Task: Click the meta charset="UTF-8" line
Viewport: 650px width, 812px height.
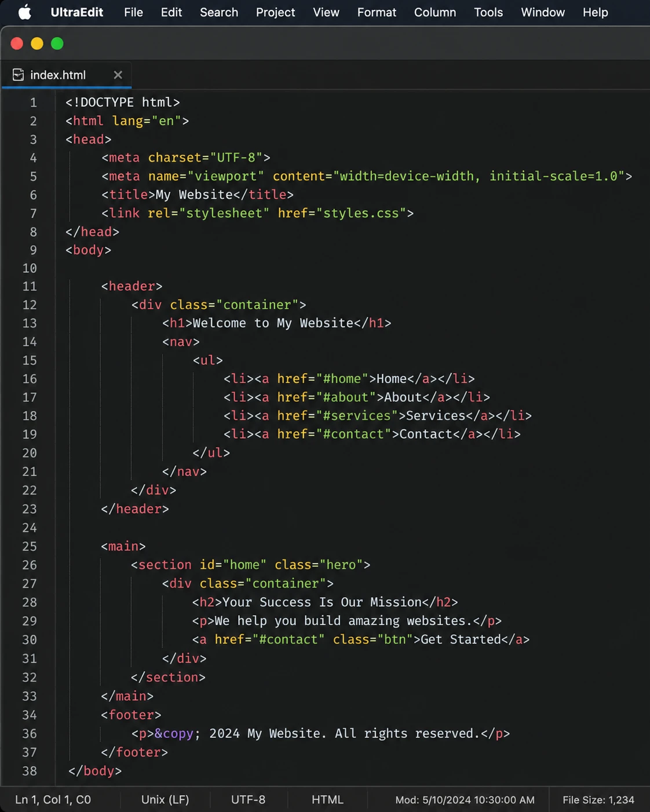Action: (186, 158)
